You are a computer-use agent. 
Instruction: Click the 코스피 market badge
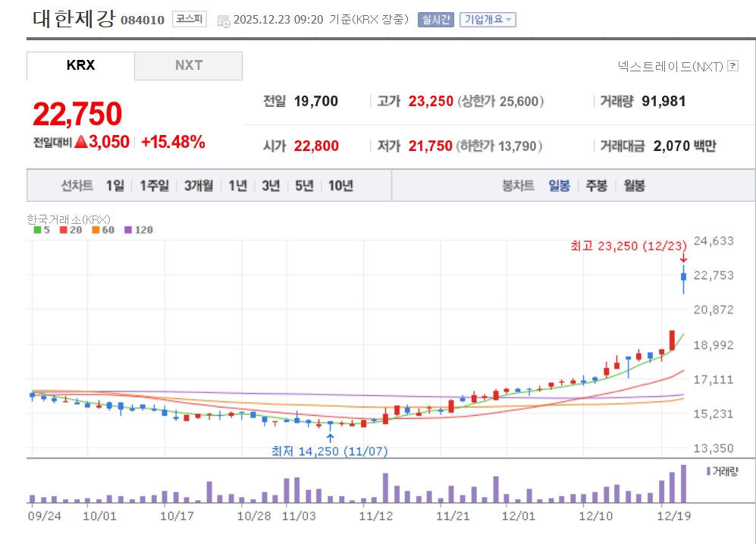(189, 20)
